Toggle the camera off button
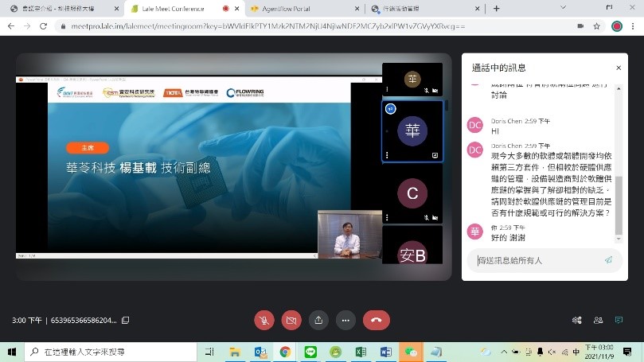The height and width of the screenshot is (362, 644). [291, 320]
